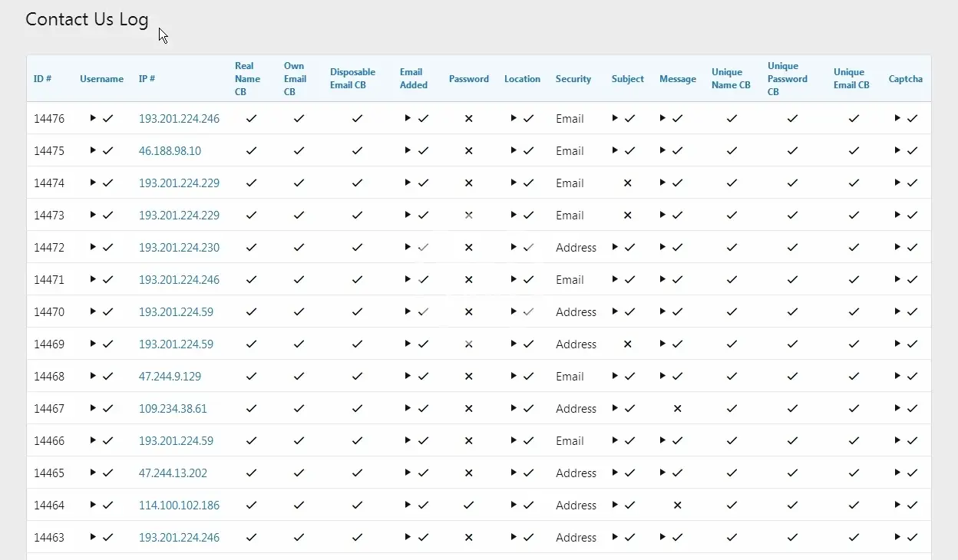Open IP address link 46.188.98.10
The height and width of the screenshot is (560, 958).
pyautogui.click(x=170, y=151)
